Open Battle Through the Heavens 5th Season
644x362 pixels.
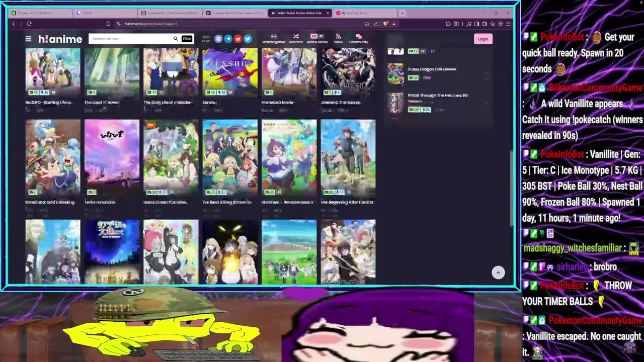[438, 98]
